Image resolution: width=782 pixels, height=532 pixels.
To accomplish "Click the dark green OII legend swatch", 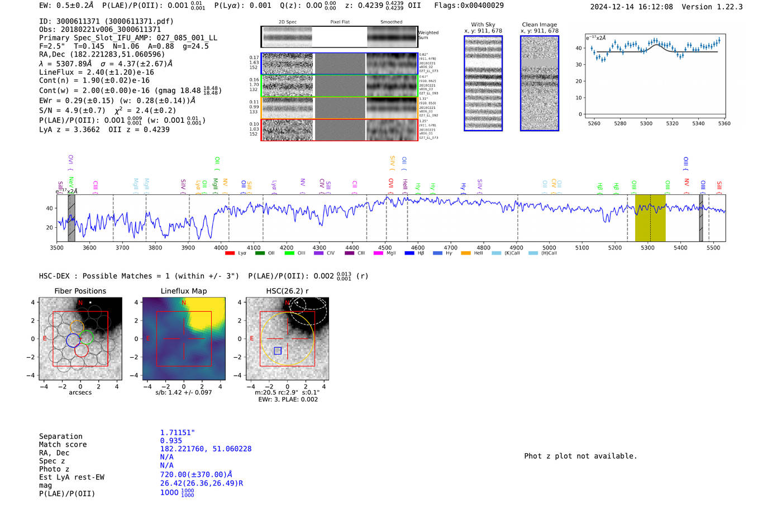I will [260, 253].
